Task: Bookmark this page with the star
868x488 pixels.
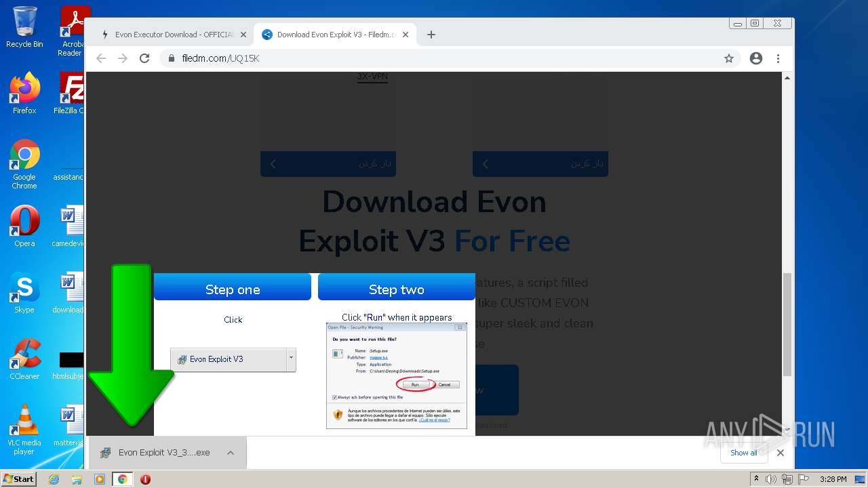Action: tap(729, 58)
